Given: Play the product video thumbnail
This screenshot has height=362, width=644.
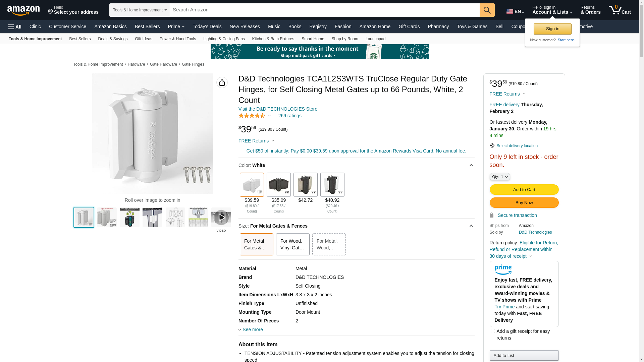Looking at the screenshot, I should 221,218.
